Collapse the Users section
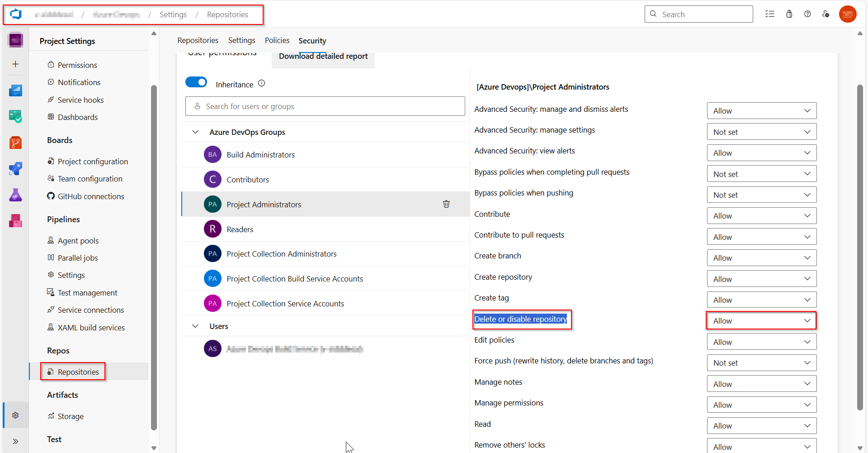The height and width of the screenshot is (453, 868). 195,326
